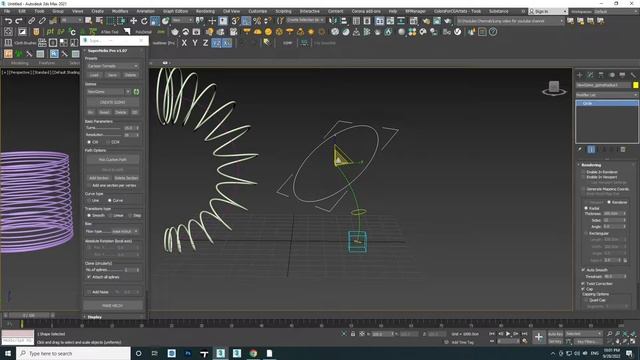The height and width of the screenshot is (360, 640).
Task: Select the Move transform tool
Action: [133, 20]
